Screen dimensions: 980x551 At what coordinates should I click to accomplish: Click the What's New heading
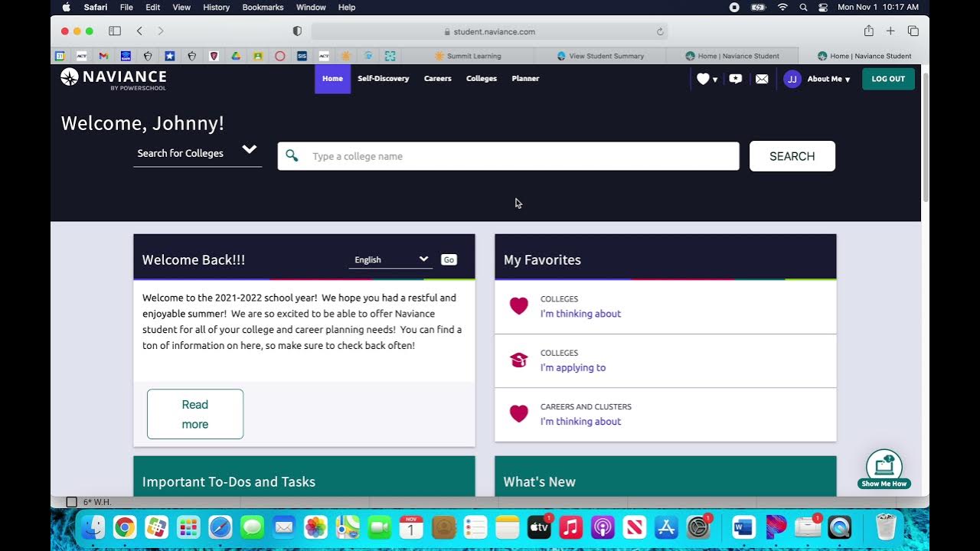540,482
